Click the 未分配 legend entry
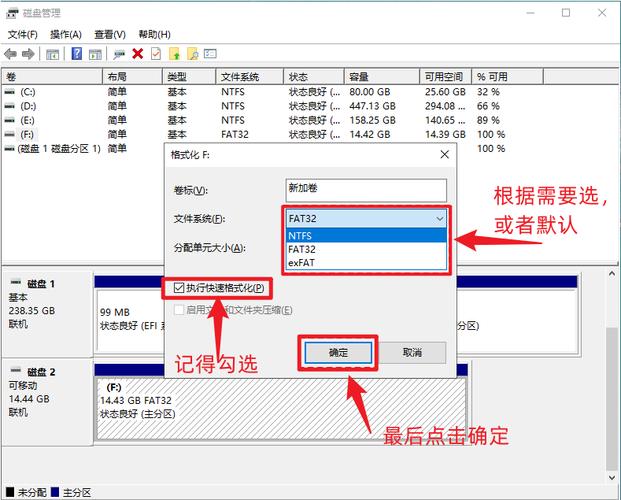The height and width of the screenshot is (500, 621). (x=26, y=492)
